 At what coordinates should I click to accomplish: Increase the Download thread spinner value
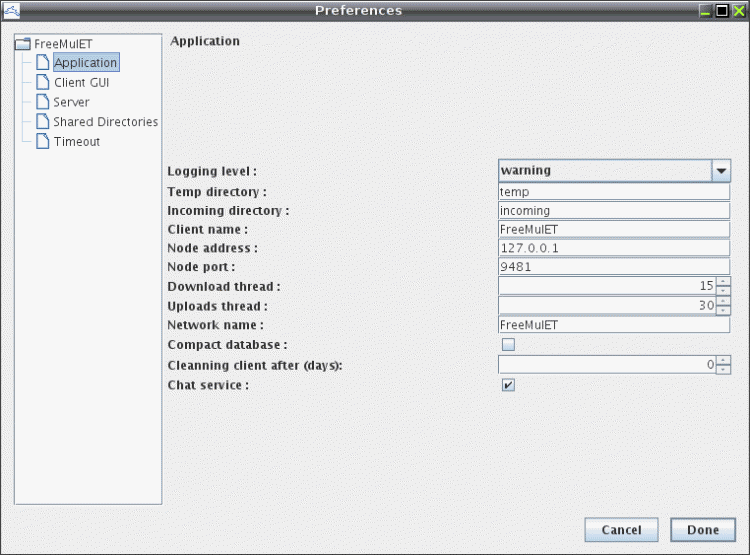coord(723,282)
